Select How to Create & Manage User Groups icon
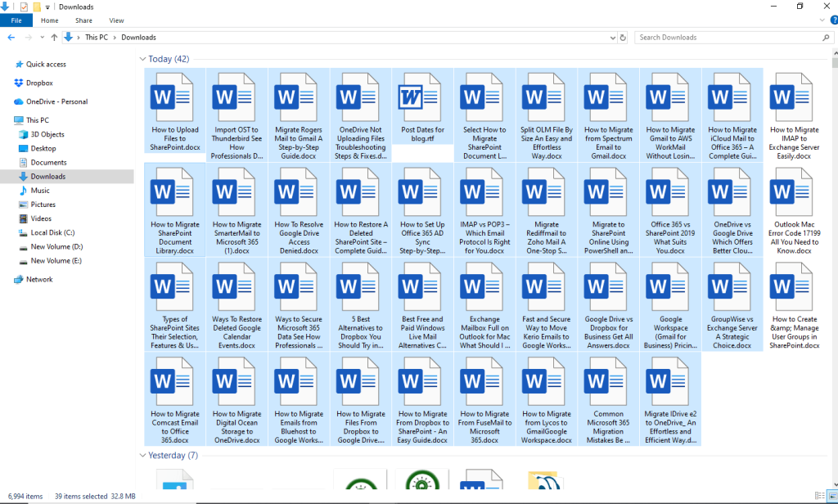838x504 pixels. click(791, 287)
